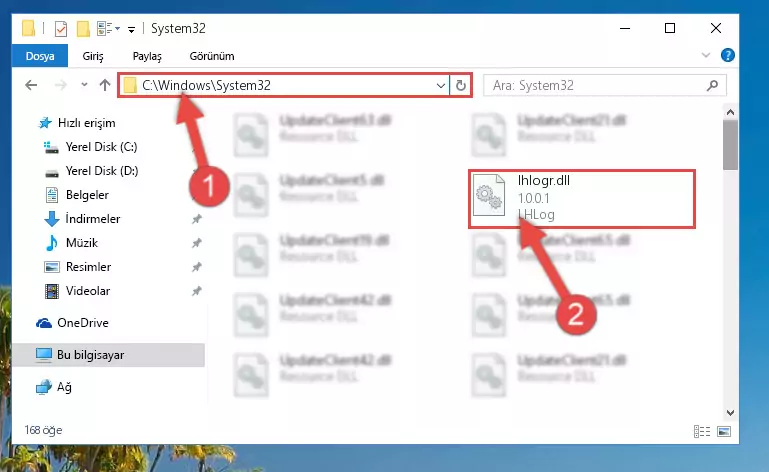769x472 pixels.
Task: Select Ağ in the navigation pane
Action: pyautogui.click(x=64, y=387)
